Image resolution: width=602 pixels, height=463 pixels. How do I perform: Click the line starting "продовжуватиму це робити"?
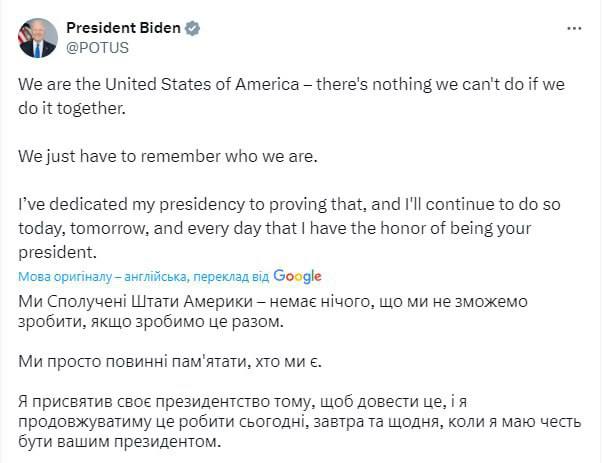pos(150,421)
